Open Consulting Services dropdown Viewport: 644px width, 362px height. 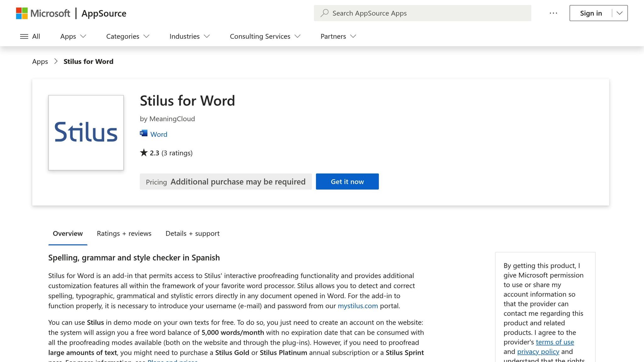265,36
